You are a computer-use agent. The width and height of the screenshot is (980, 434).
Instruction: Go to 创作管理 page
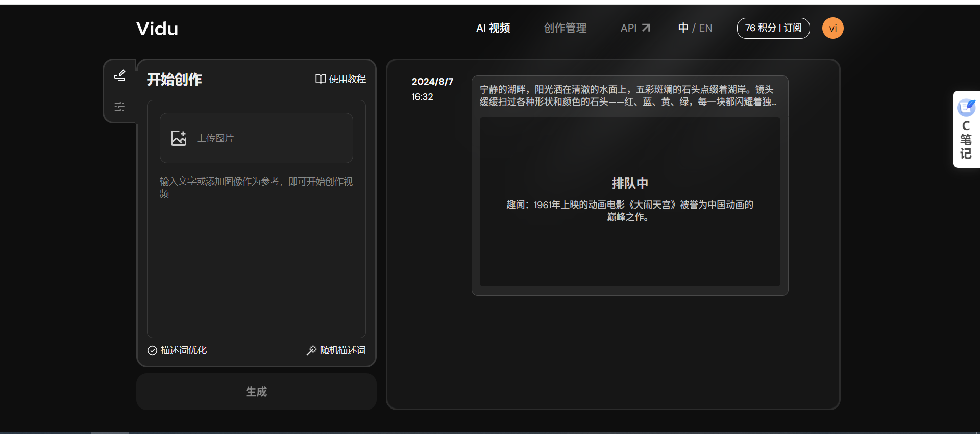click(x=565, y=28)
